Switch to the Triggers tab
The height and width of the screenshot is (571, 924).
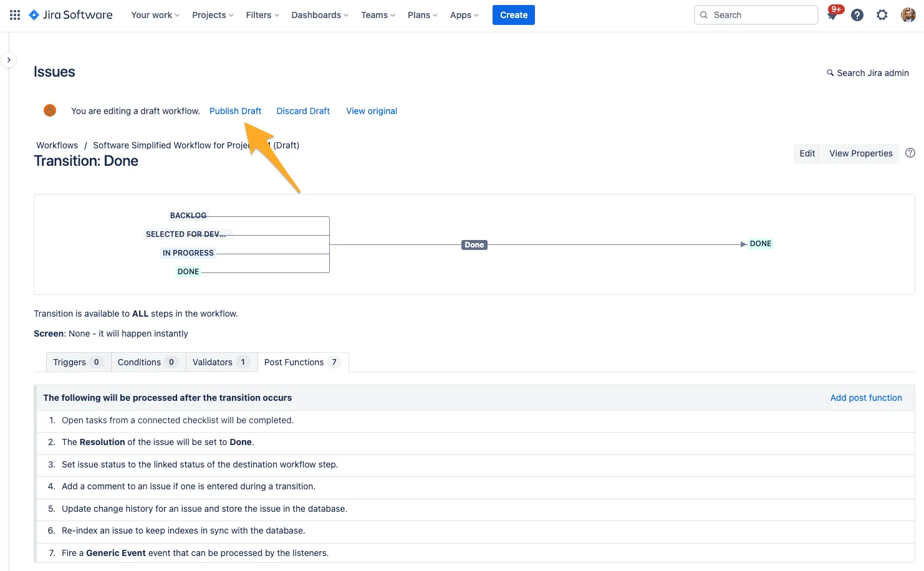click(x=79, y=362)
